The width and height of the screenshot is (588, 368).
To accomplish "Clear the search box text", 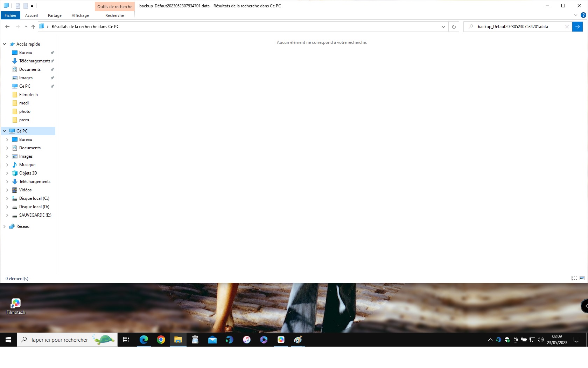I will click(567, 27).
